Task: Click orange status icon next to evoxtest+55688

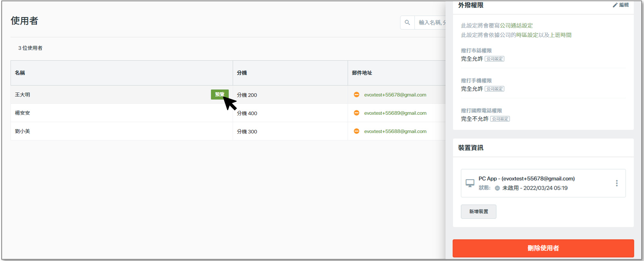Action: (x=357, y=131)
